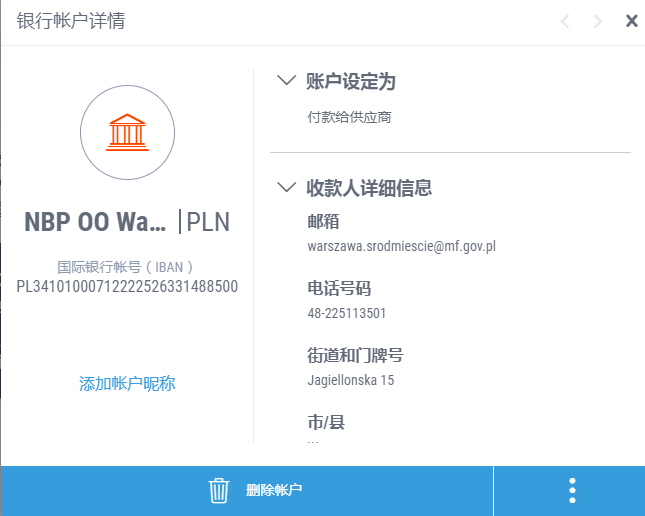Click the warszawa.srodmiescie@mf.gov.pl email address

(x=402, y=245)
